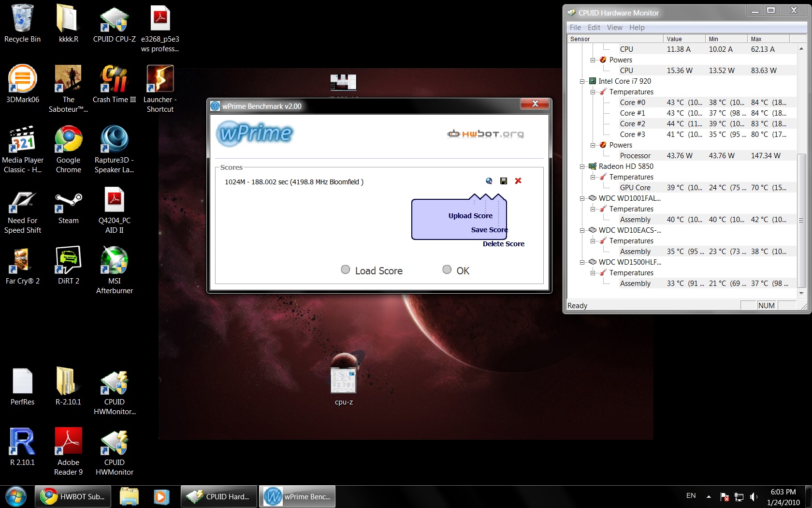This screenshot has width=812, height=508.
Task: Open the PerfRes file icon
Action: coord(22,386)
